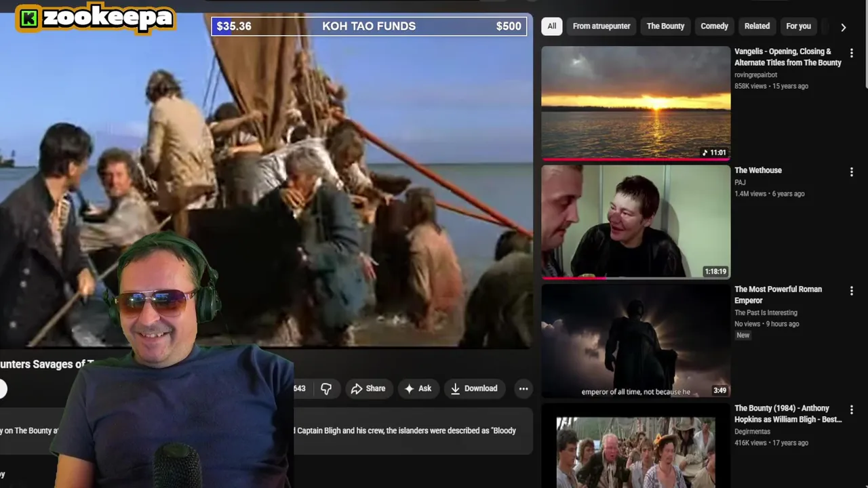The height and width of the screenshot is (488, 868).
Task: Open The Wethouse video thumbnail
Action: click(x=635, y=222)
